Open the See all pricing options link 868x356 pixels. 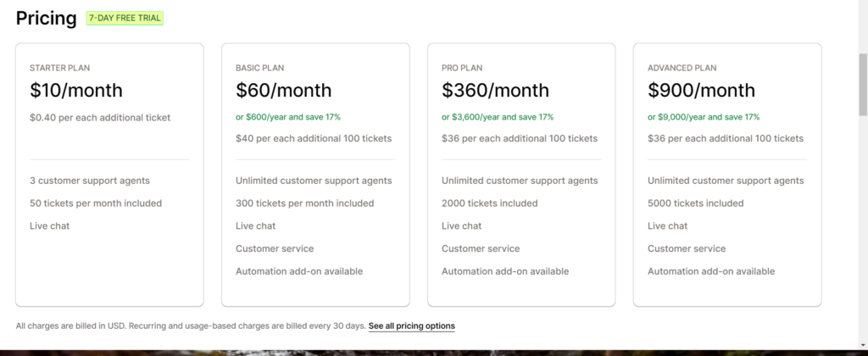click(411, 325)
